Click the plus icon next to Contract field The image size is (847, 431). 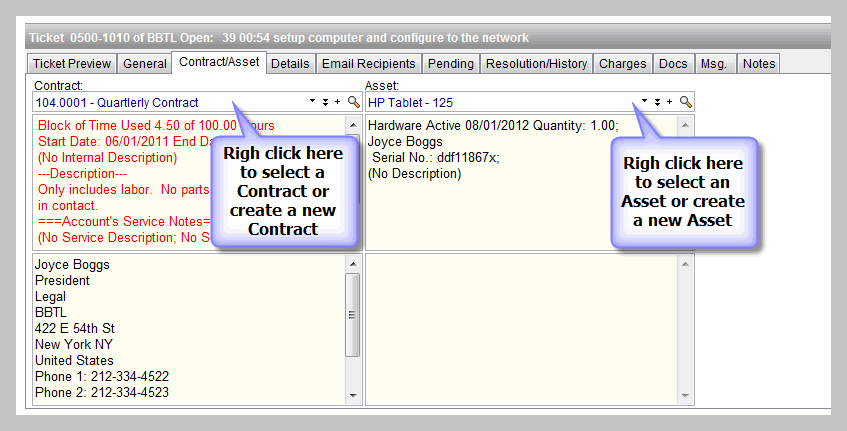(338, 102)
